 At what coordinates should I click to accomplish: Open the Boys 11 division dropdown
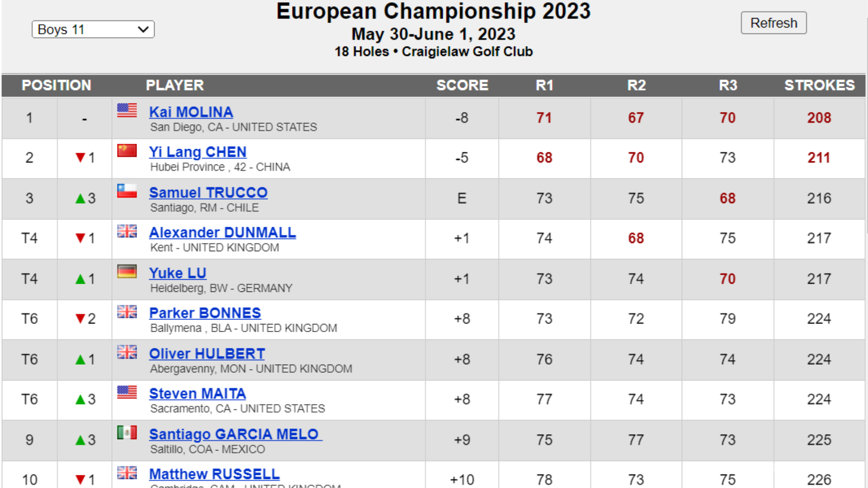pyautogui.click(x=93, y=29)
